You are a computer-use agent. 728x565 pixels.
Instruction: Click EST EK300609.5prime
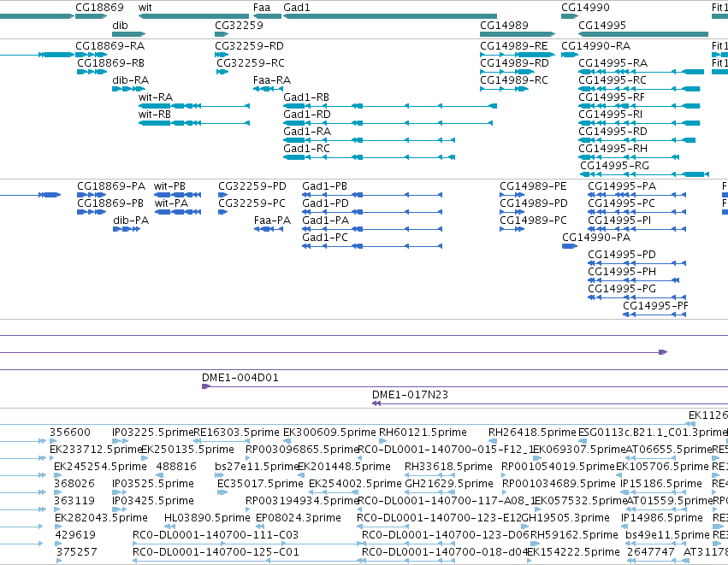pyautogui.click(x=287, y=442)
